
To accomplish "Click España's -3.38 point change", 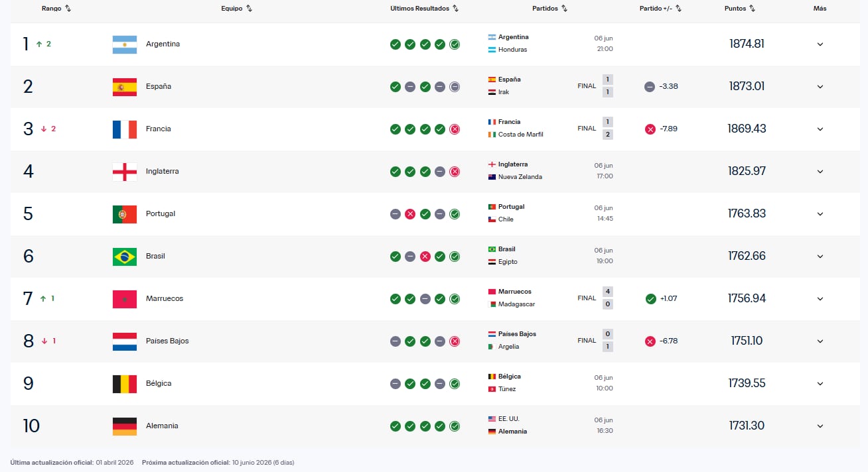I will click(x=668, y=87).
